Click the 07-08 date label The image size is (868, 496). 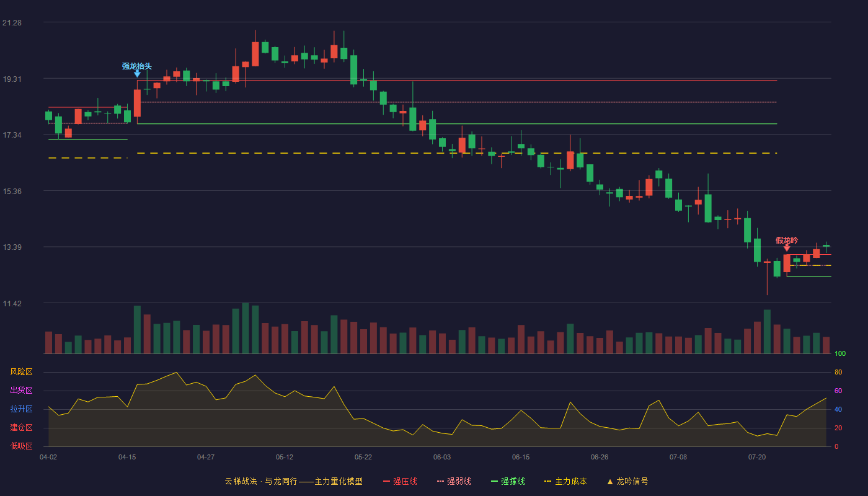(678, 457)
